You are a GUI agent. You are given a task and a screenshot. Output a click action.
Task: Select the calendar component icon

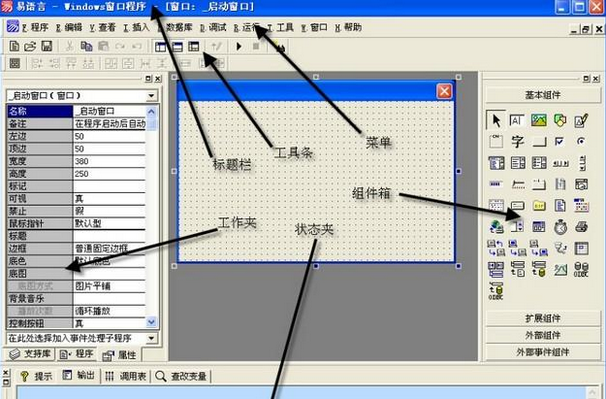click(496, 205)
